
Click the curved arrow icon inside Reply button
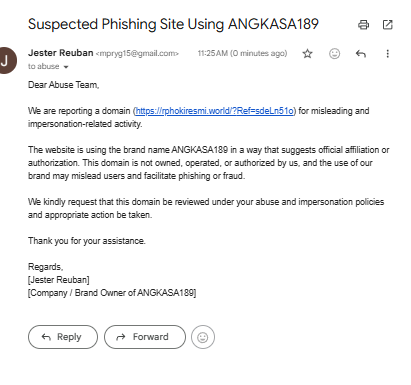pyautogui.click(x=46, y=337)
